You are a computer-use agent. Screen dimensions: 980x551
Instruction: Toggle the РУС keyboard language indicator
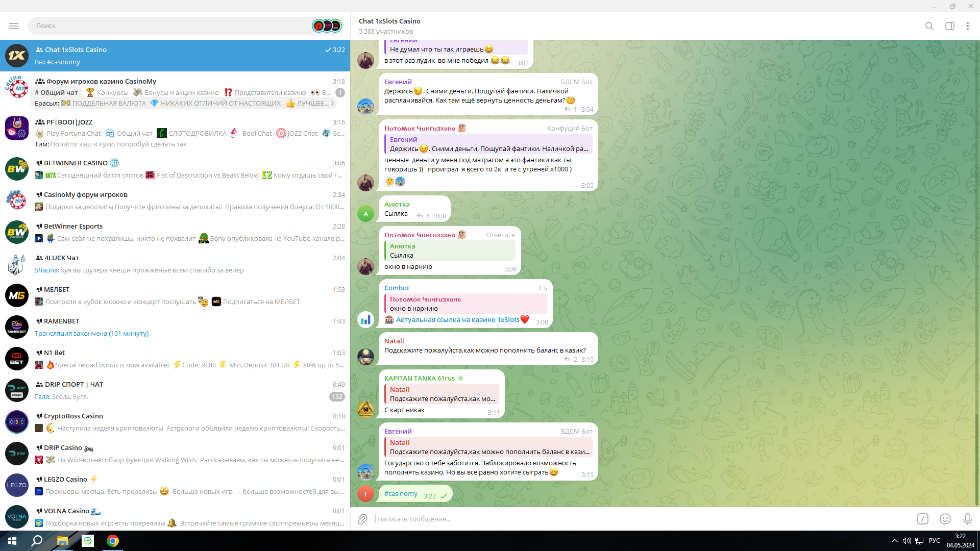[934, 541]
